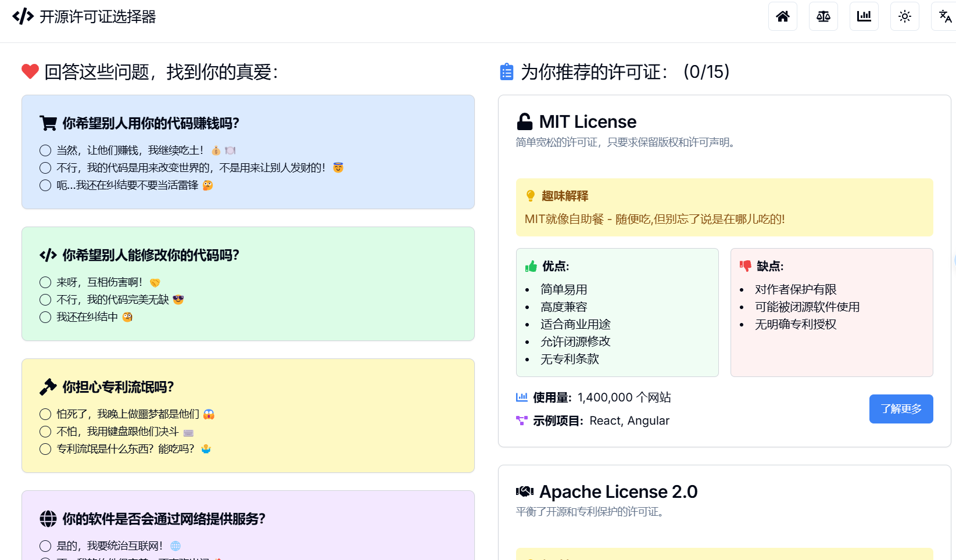
Task: Select radio 呃...我还在纠结要不要当活雷锋
Action: (45, 185)
